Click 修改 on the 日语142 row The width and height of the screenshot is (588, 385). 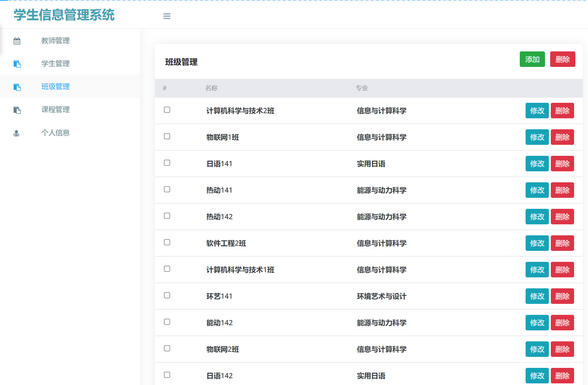[537, 375]
